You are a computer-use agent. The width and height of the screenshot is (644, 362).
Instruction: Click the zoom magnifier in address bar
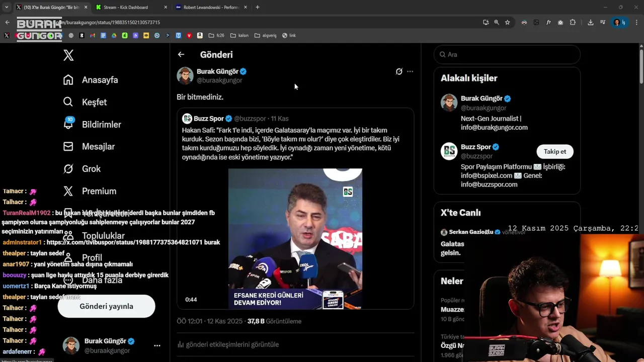(x=497, y=22)
